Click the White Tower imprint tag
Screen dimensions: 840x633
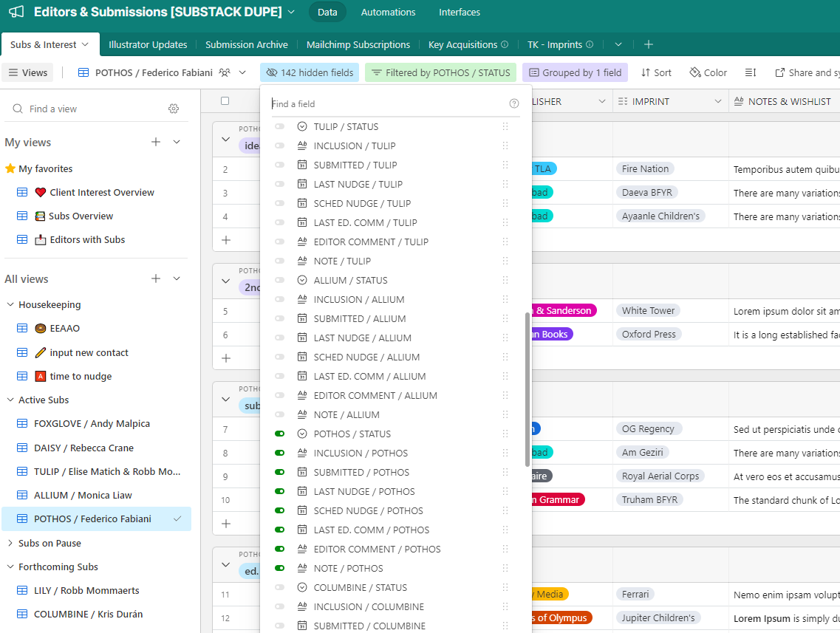click(648, 311)
